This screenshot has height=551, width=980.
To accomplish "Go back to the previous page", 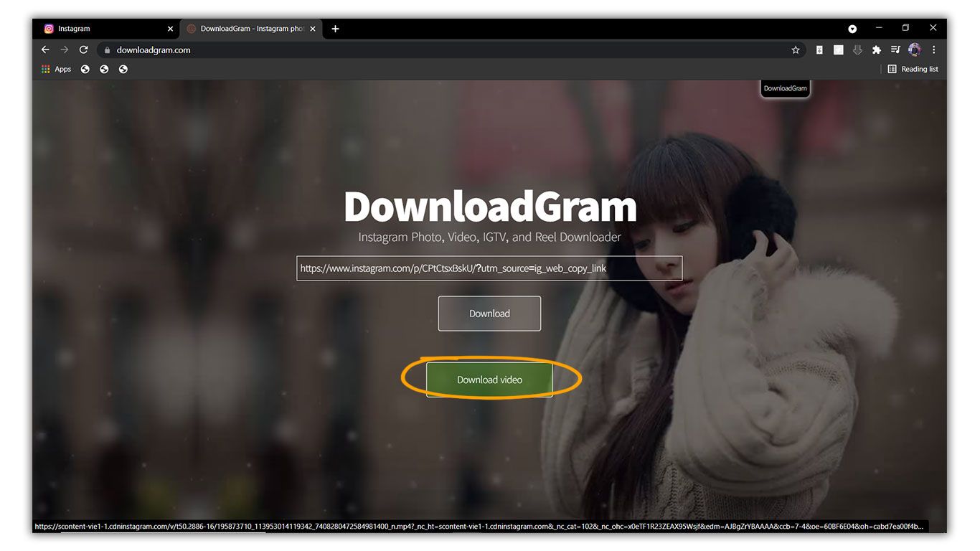I will click(x=45, y=50).
